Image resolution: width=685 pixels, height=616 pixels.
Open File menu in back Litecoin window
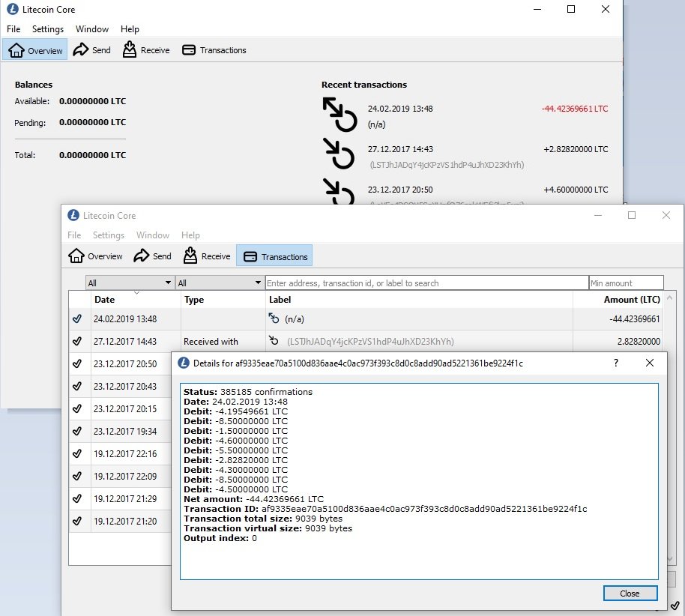13,28
